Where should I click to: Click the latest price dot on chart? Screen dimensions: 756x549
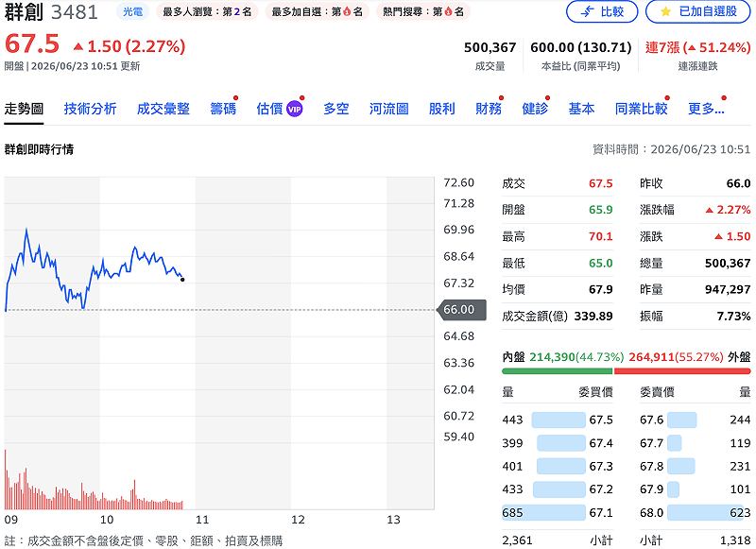pos(182,280)
